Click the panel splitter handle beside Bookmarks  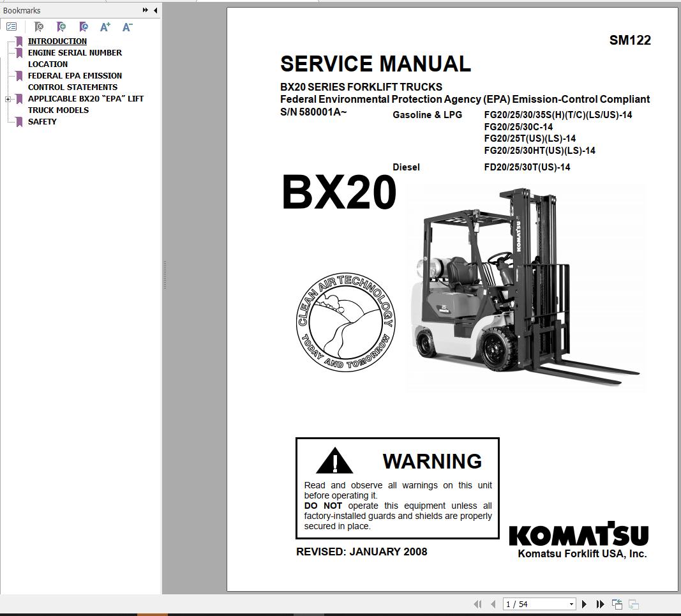(165, 274)
